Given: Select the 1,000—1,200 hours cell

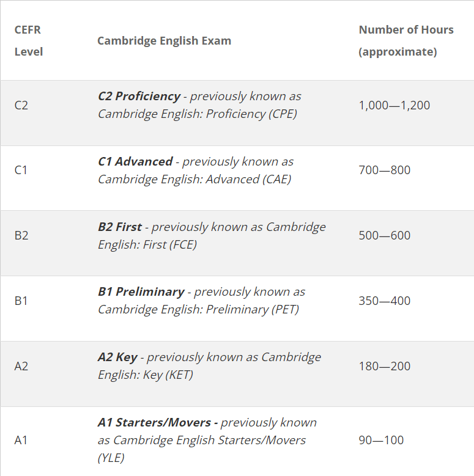Looking at the screenshot, I should tap(394, 105).
